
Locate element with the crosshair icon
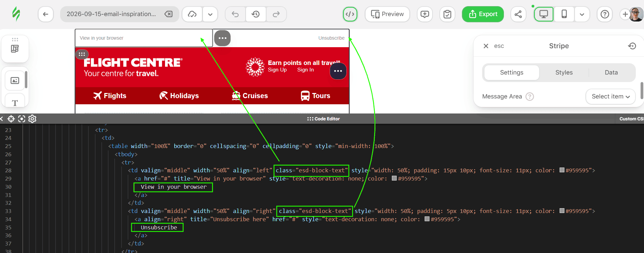pyautogui.click(x=11, y=119)
